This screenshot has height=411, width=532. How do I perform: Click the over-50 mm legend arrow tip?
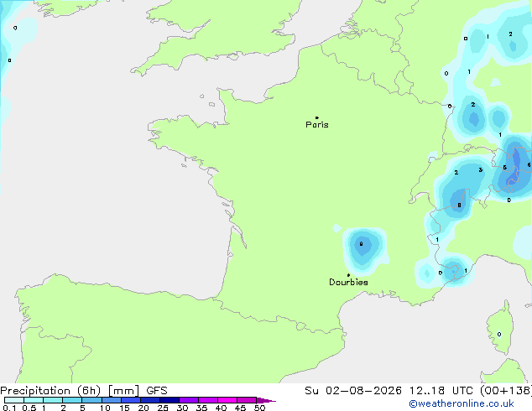[x=266, y=400]
